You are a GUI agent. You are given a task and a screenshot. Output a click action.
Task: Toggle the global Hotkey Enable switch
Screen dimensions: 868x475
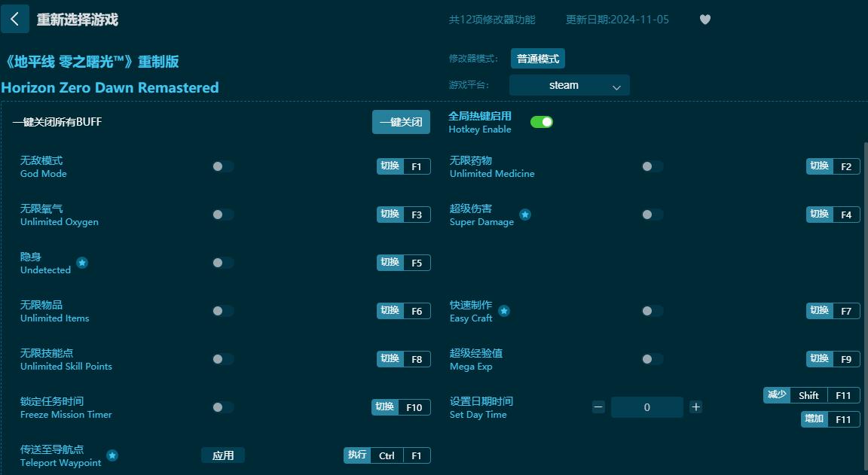point(542,122)
